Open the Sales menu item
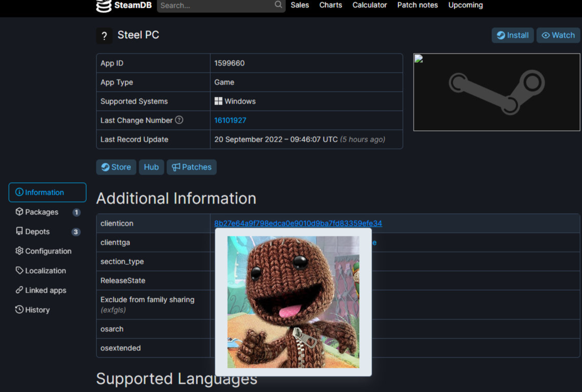 coord(300,5)
